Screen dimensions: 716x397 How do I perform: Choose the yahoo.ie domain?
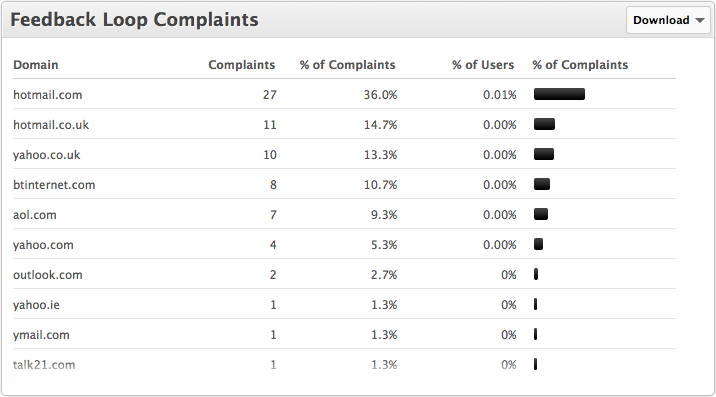point(36,305)
